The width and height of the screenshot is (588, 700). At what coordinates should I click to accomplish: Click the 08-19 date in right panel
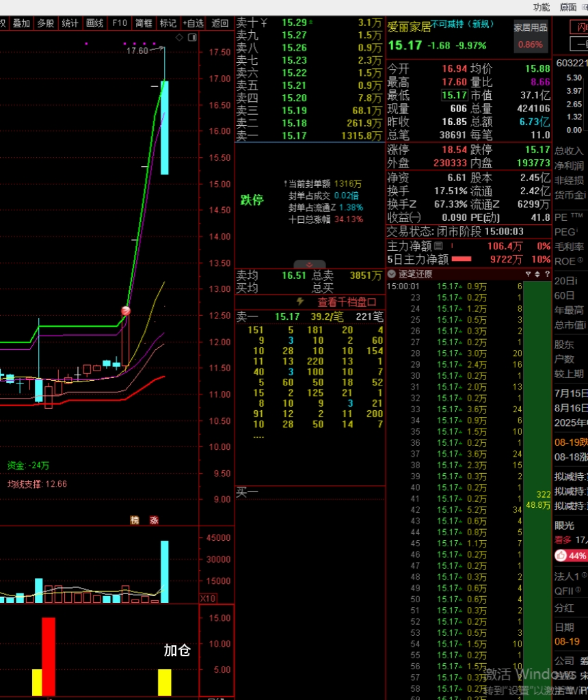click(567, 641)
